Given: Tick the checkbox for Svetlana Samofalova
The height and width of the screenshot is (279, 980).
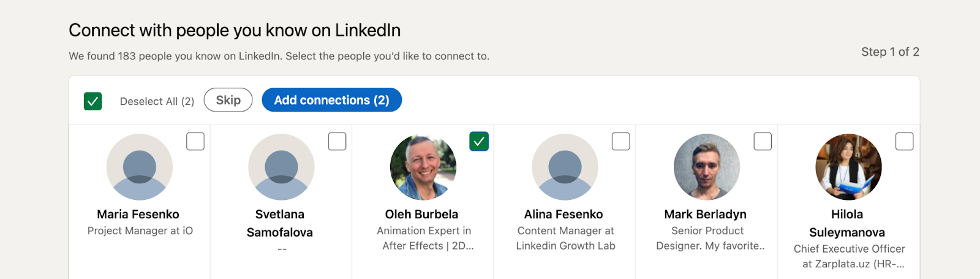Looking at the screenshot, I should (x=337, y=142).
